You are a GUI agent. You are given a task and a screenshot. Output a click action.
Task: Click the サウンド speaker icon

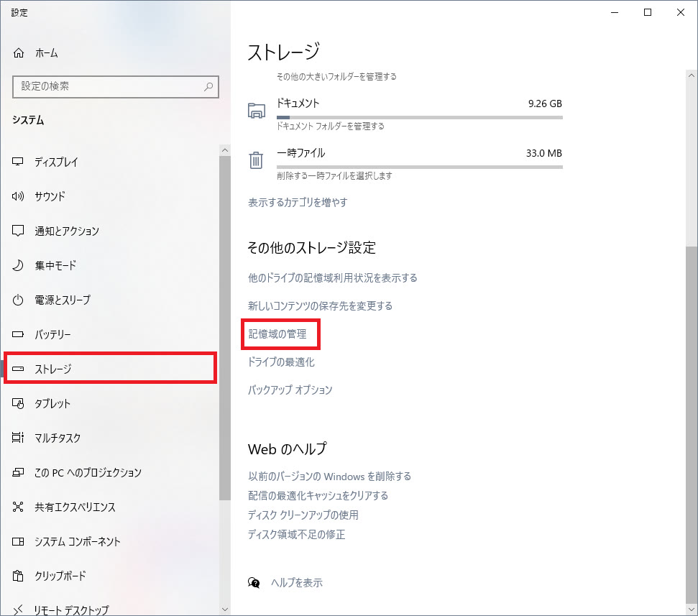(18, 196)
